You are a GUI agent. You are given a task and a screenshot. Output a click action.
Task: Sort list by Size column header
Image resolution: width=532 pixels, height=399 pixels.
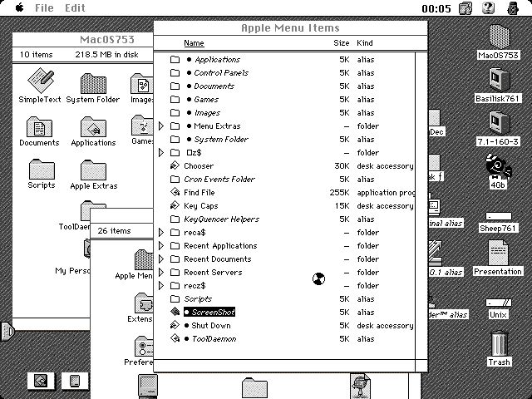341,43
